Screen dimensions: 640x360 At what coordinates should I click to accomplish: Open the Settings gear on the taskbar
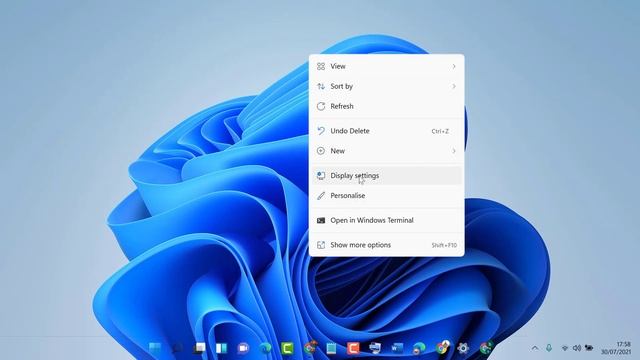coord(463,348)
